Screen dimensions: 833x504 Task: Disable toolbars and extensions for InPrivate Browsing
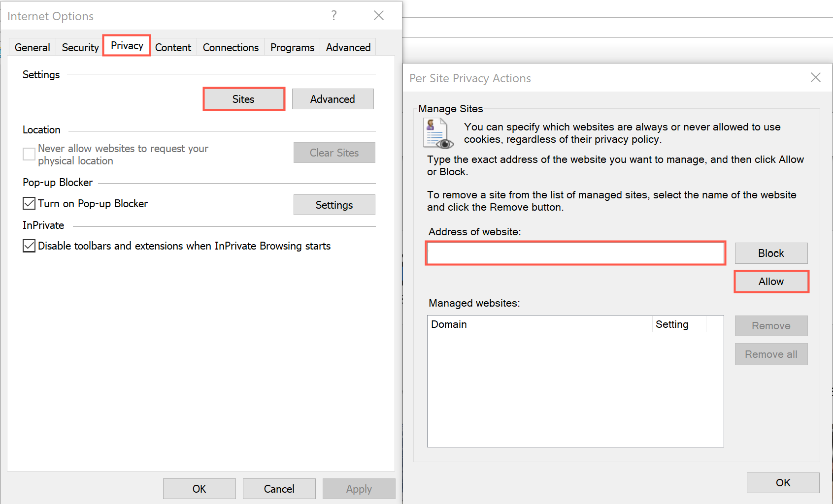tap(29, 246)
